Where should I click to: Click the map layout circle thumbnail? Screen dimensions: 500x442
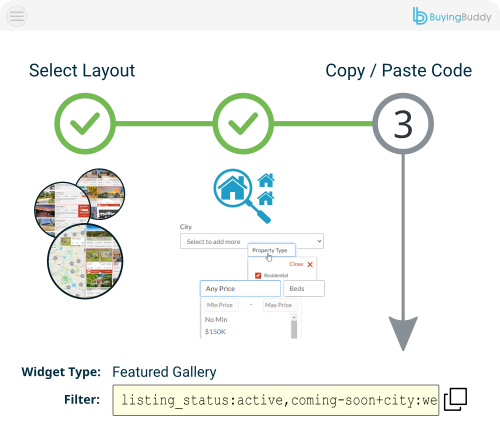tap(85, 261)
